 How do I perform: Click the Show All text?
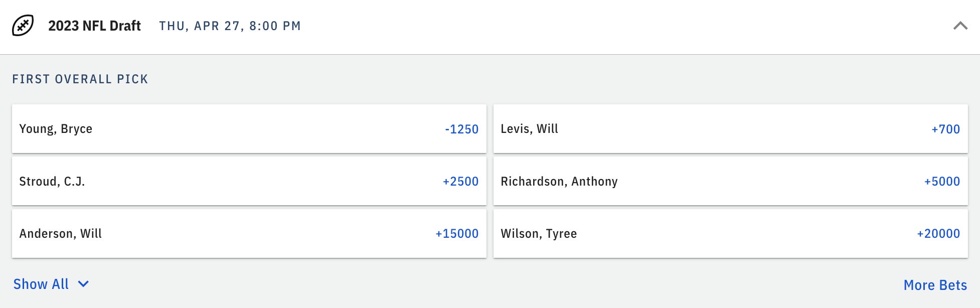pyautogui.click(x=41, y=284)
